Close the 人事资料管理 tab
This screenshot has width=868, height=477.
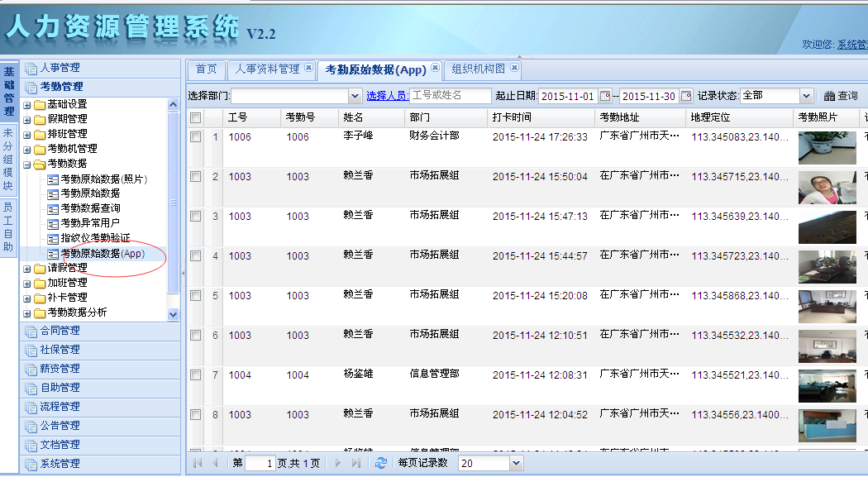tap(308, 68)
